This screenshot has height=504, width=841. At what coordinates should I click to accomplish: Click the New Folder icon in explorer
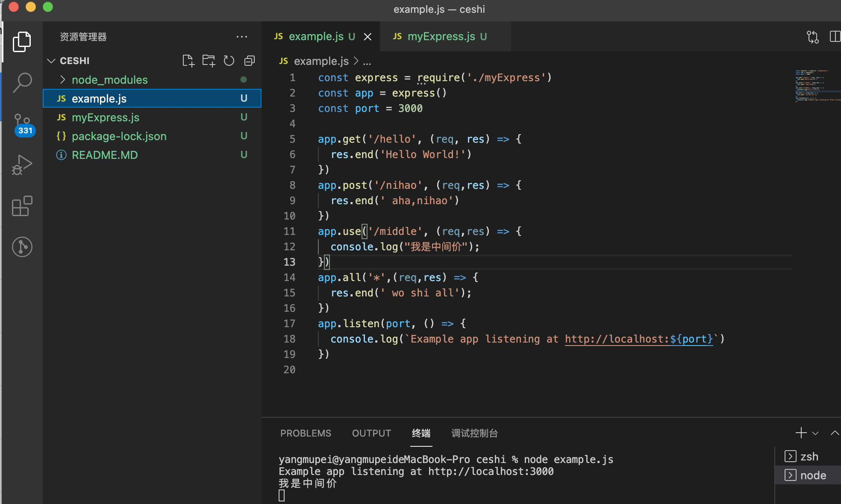click(209, 61)
